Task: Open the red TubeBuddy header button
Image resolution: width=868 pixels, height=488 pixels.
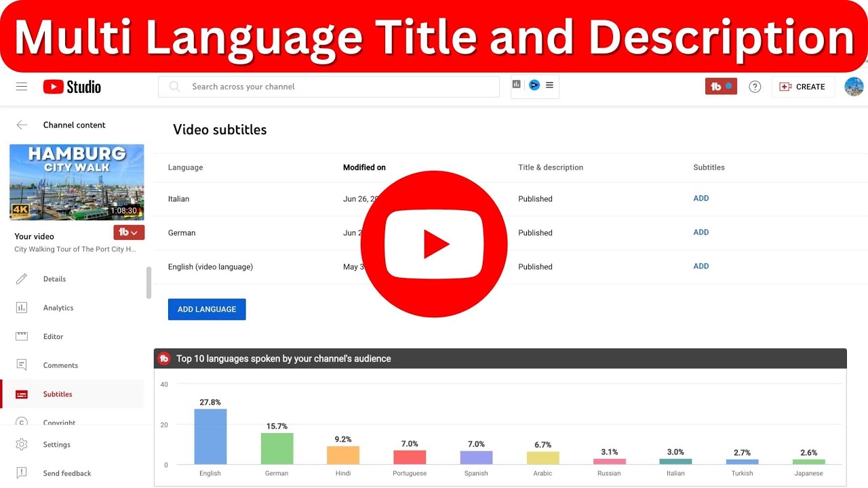Action: (x=721, y=86)
